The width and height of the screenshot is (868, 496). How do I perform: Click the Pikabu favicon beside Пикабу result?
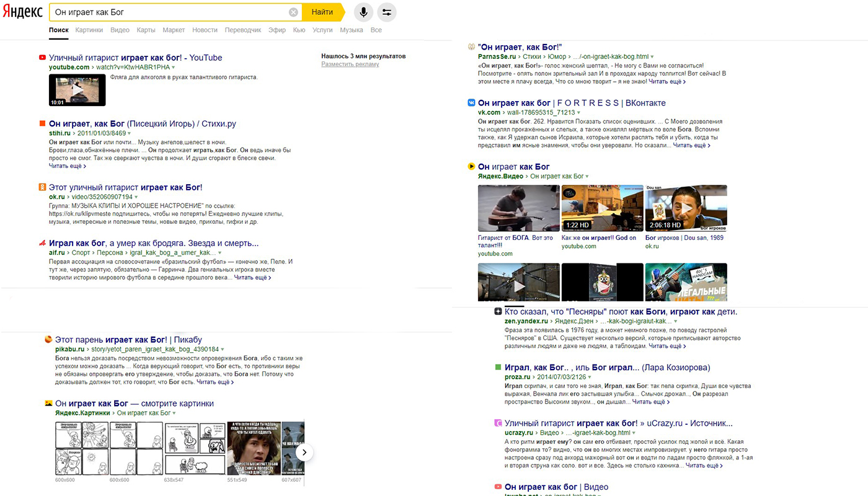click(48, 340)
